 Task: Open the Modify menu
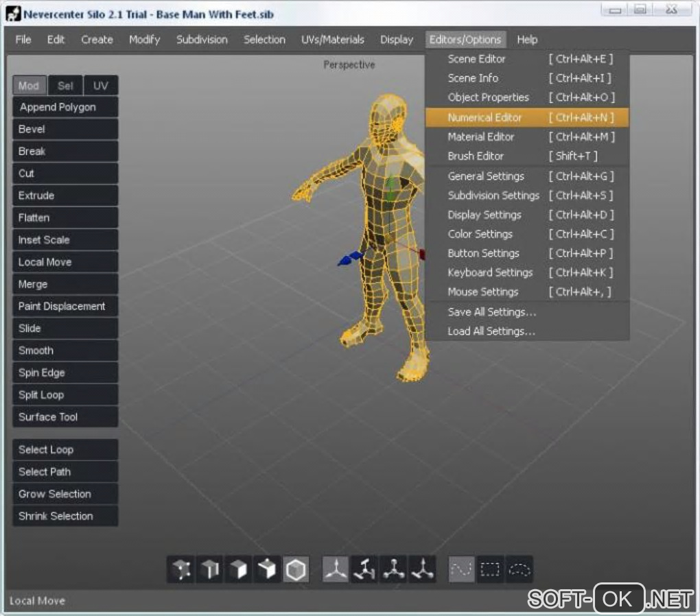coord(144,40)
